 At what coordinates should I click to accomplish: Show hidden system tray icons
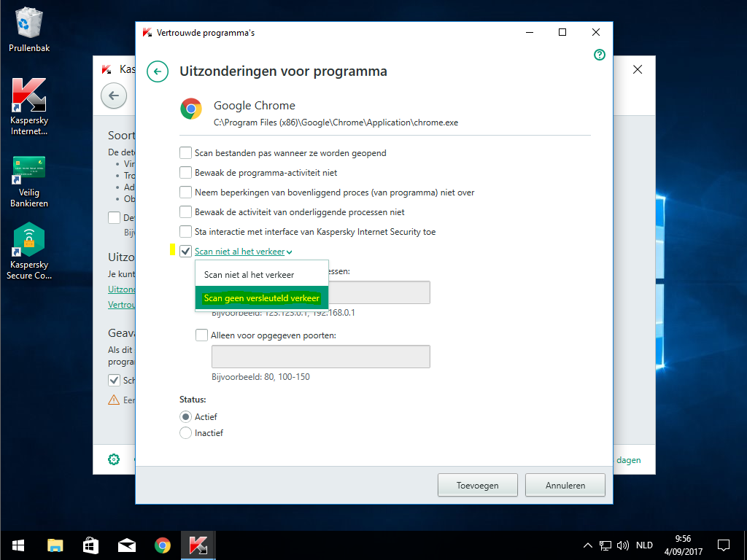click(x=588, y=545)
